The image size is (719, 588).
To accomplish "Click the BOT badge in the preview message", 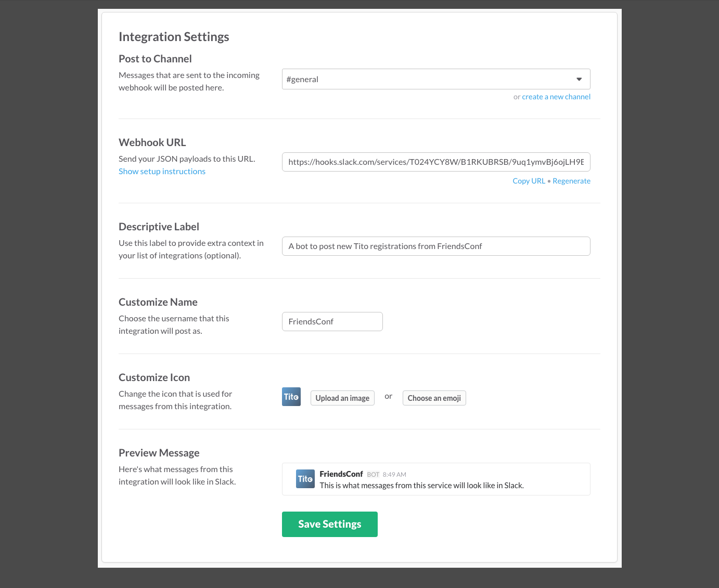I will (x=373, y=475).
